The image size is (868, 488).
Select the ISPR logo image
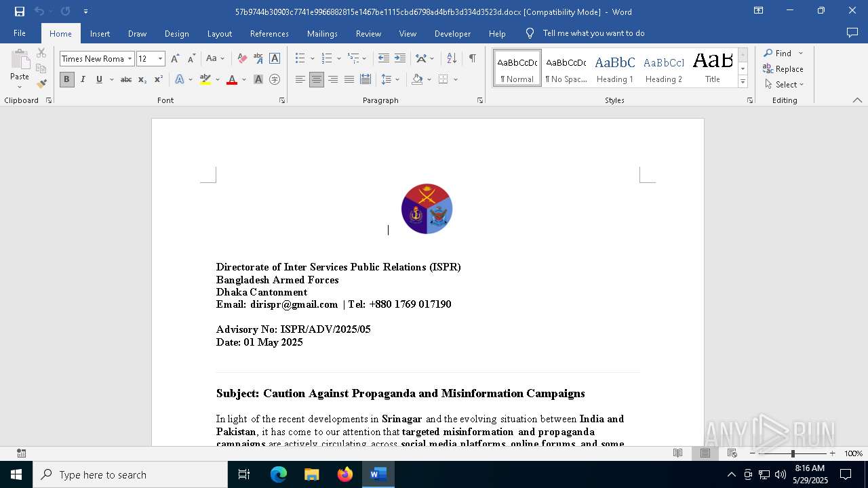pyautogui.click(x=427, y=209)
